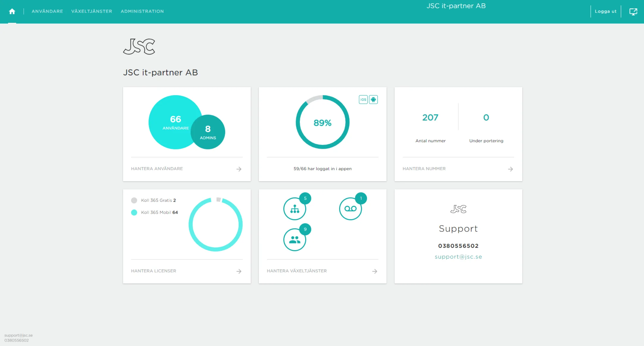Click 'Koll 365 Gratis 2' label
This screenshot has height=346, width=644.
pyautogui.click(x=158, y=200)
